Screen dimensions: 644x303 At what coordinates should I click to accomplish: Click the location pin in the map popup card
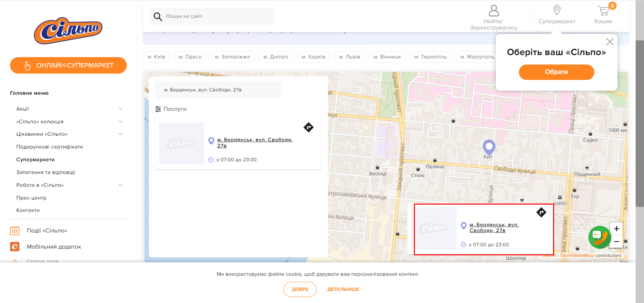pos(464,226)
